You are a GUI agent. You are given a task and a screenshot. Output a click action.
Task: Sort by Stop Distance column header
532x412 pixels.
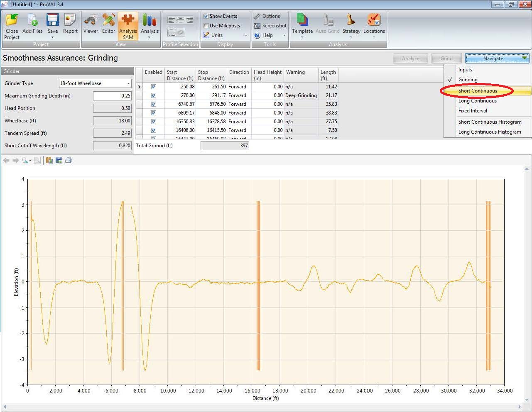211,75
